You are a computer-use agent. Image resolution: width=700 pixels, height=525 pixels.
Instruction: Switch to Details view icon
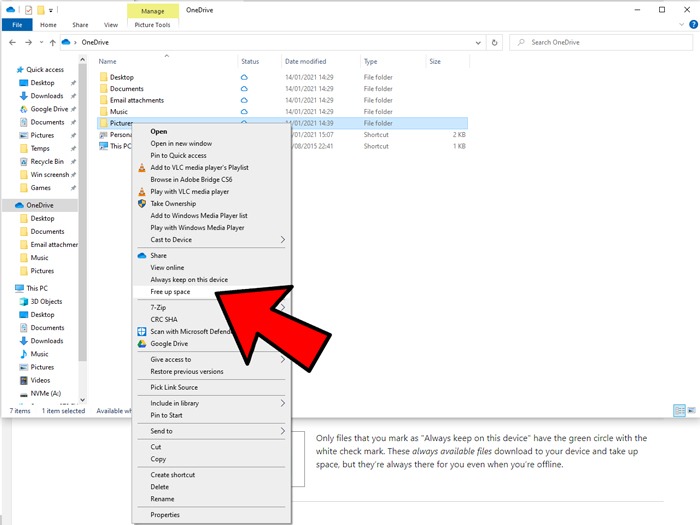679,410
